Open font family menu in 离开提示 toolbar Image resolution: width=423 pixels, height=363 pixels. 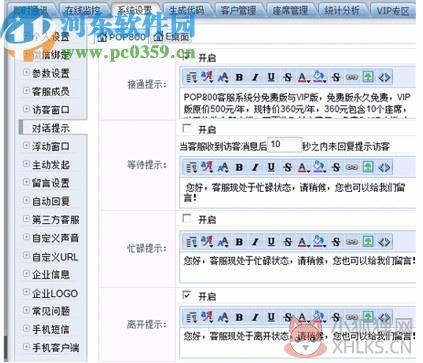click(x=207, y=317)
